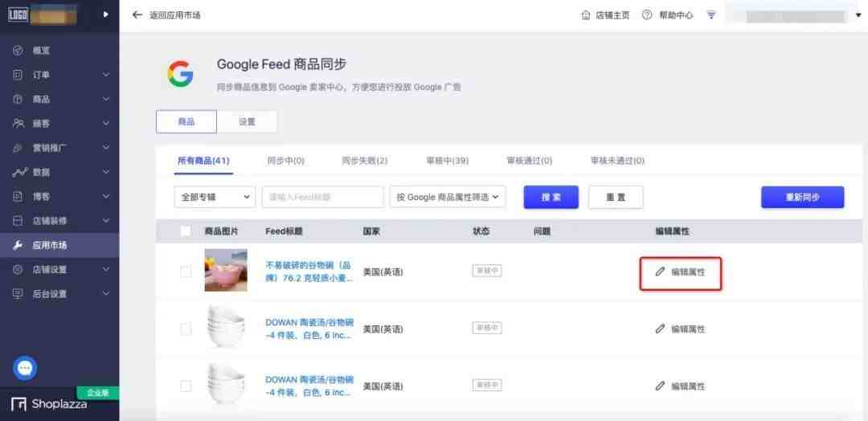Click the 重置 button
The height and width of the screenshot is (421, 868).
click(x=616, y=197)
